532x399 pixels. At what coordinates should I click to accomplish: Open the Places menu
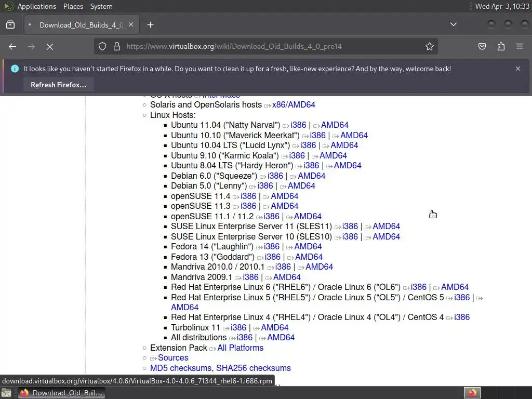73,6
